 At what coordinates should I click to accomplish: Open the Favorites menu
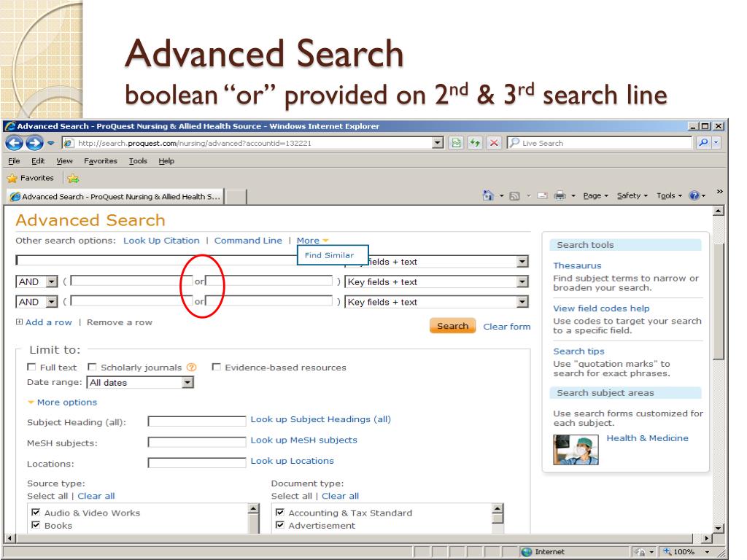tap(101, 161)
